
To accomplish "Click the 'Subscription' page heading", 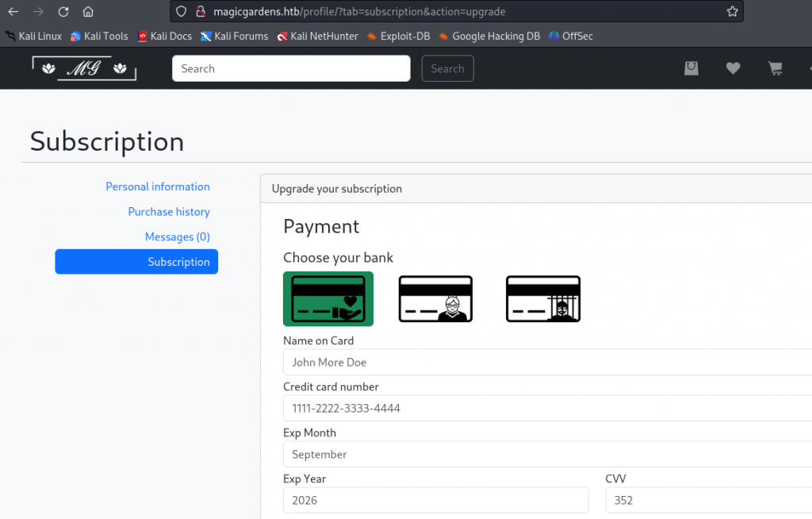I will [107, 141].
